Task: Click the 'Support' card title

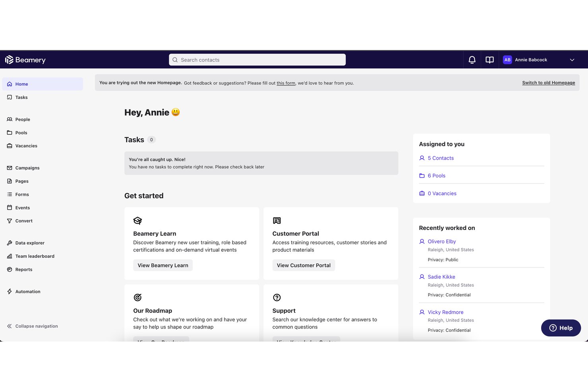Action: (284, 311)
